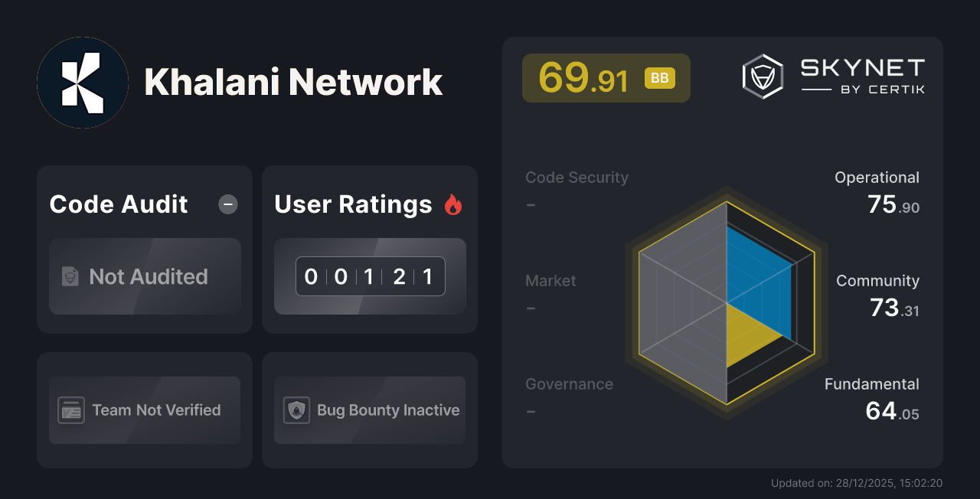980x499 pixels.
Task: Click the user ratings counter display
Action: tap(370, 276)
